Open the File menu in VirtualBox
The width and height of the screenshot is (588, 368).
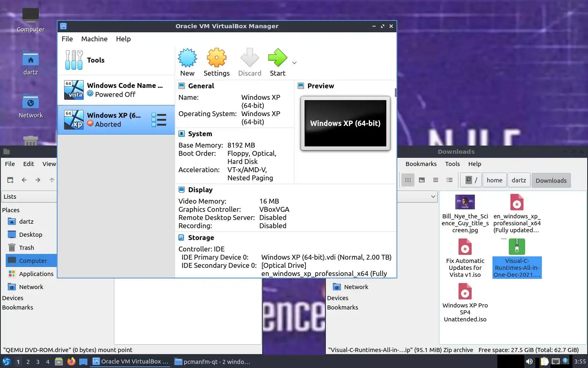(67, 39)
